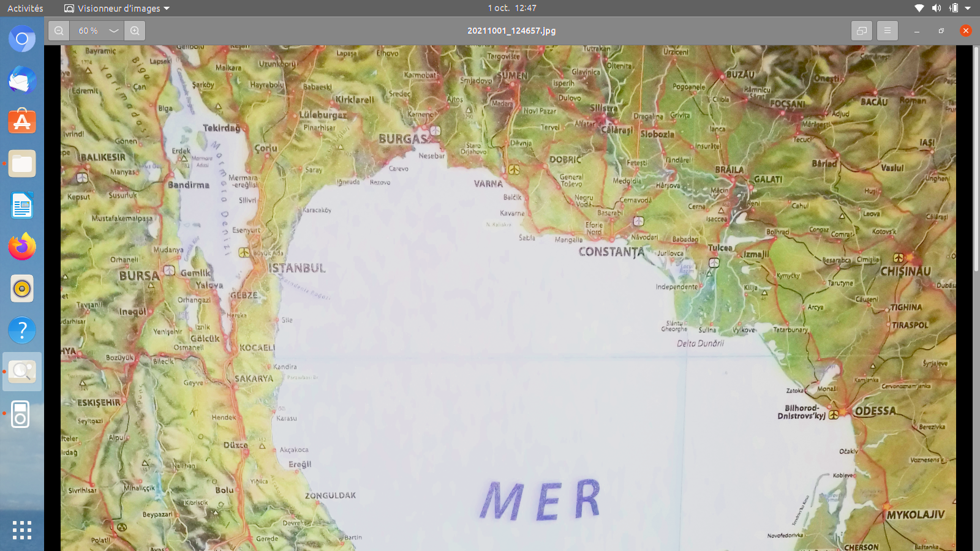Click the 60 % zoom level field
This screenshot has height=551, width=980.
click(88, 31)
